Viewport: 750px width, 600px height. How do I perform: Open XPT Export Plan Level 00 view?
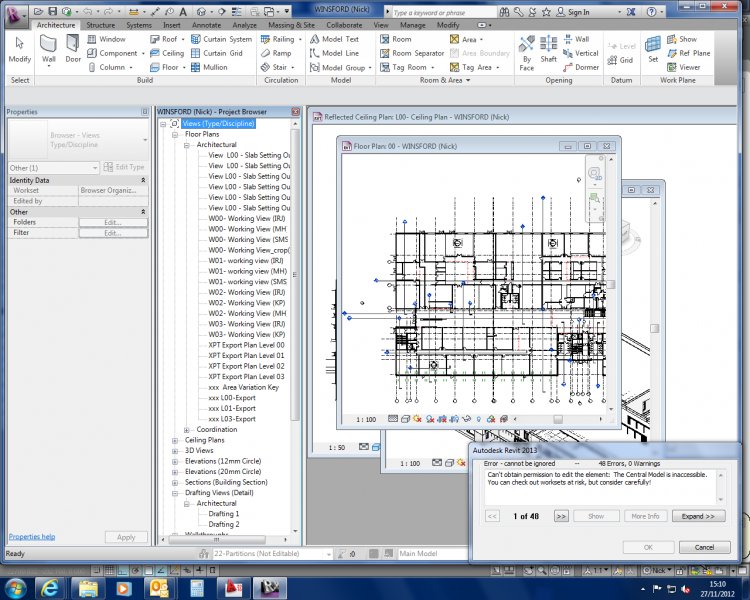246,345
